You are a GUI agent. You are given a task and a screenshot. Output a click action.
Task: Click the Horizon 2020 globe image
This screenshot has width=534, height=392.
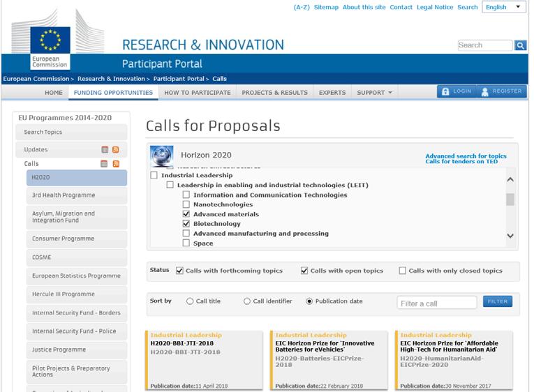click(162, 156)
